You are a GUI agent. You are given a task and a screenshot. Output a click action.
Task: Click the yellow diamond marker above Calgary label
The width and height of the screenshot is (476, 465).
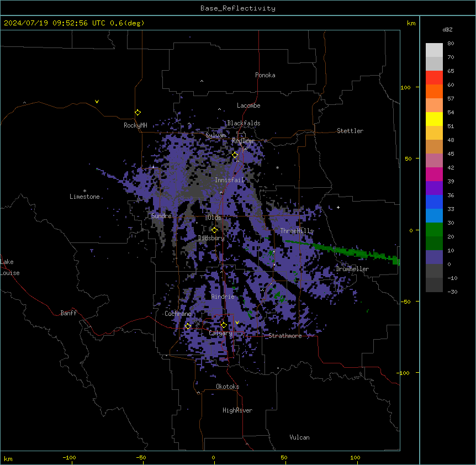click(224, 325)
